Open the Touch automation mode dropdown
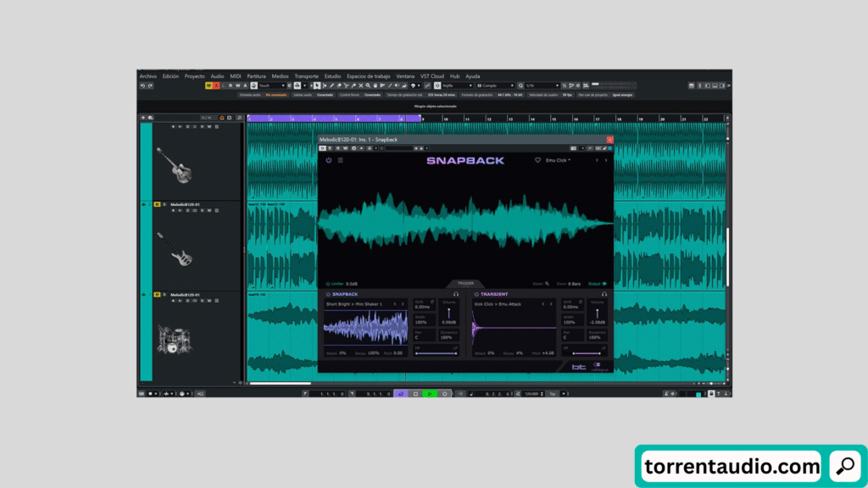Viewport: 868px width, 488px height. point(271,86)
